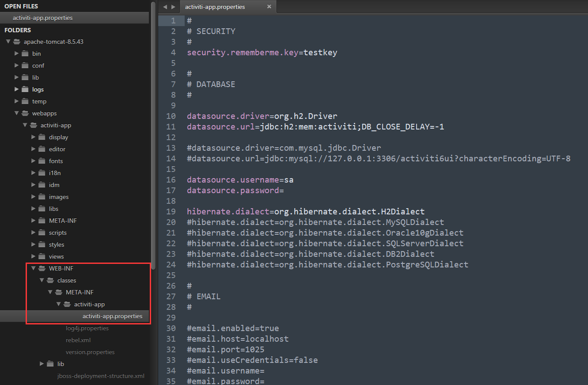Expand the logs folder arrow
The height and width of the screenshot is (385, 588).
(x=16, y=89)
